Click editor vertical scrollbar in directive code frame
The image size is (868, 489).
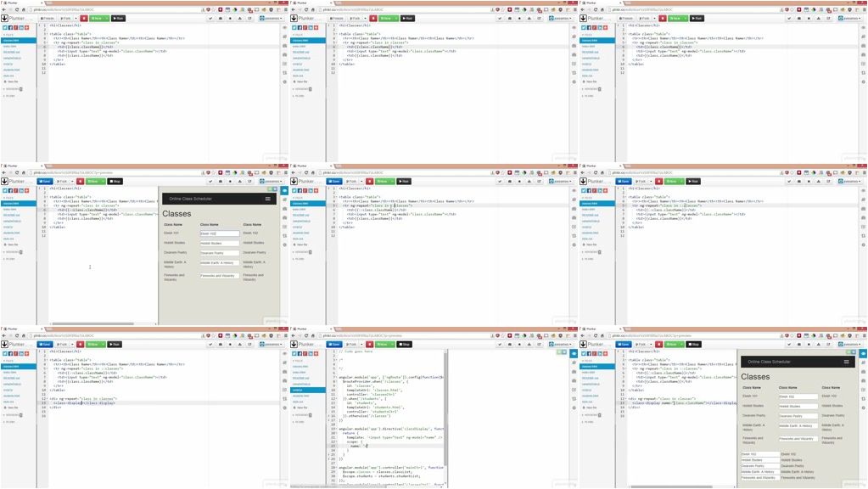445,410
